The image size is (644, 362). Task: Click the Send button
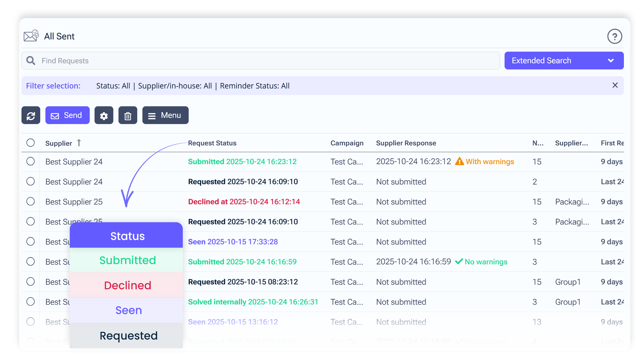[x=67, y=116]
